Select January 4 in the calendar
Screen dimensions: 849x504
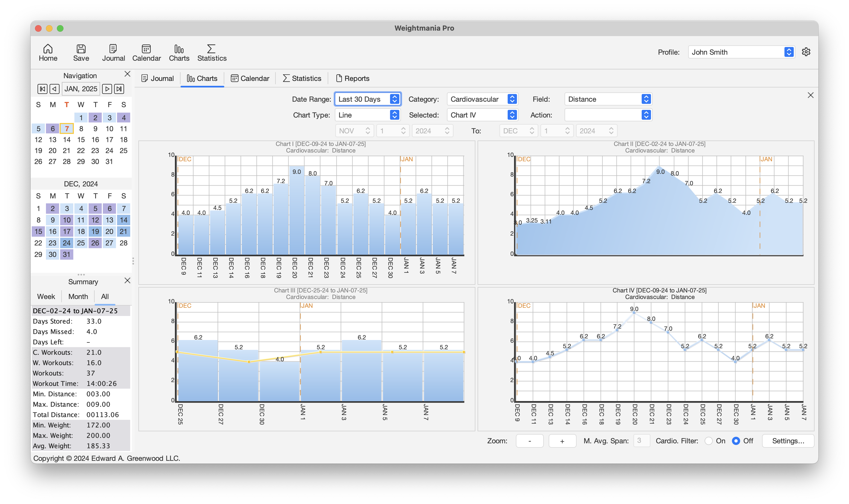pos(124,118)
